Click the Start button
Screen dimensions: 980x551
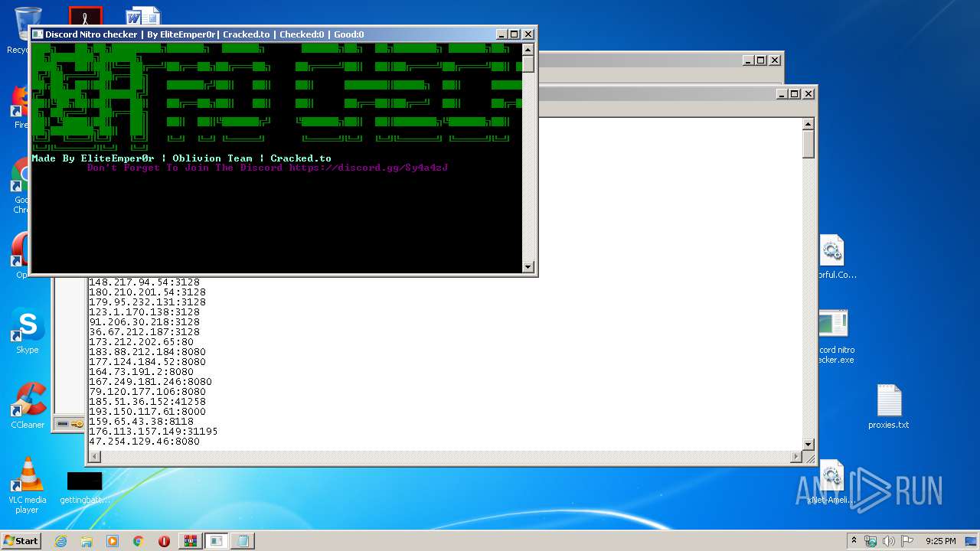pyautogui.click(x=21, y=540)
